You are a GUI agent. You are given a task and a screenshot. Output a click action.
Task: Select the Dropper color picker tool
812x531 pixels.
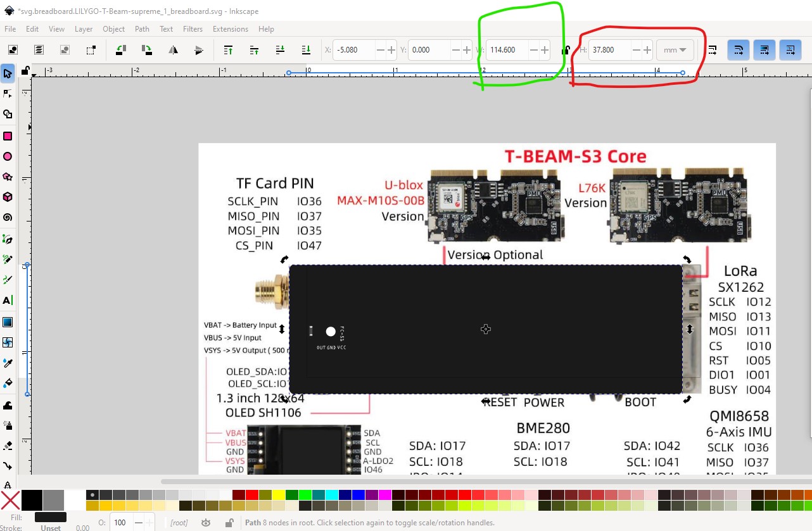(8, 363)
